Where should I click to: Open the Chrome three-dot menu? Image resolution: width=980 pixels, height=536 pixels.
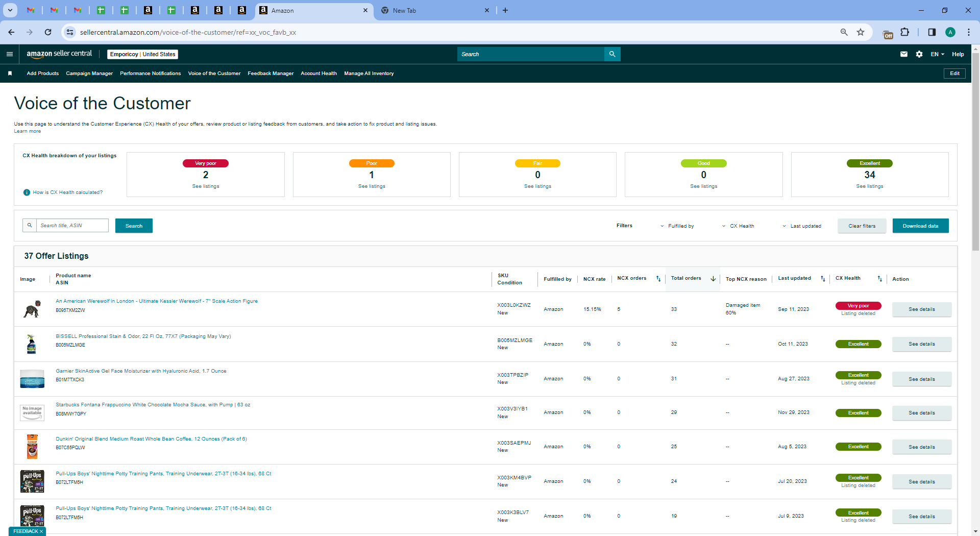click(968, 32)
